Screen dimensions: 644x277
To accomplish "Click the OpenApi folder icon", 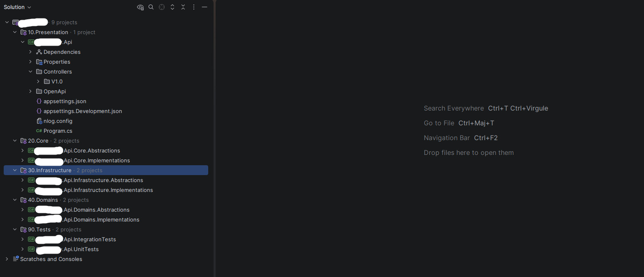I will [39, 91].
